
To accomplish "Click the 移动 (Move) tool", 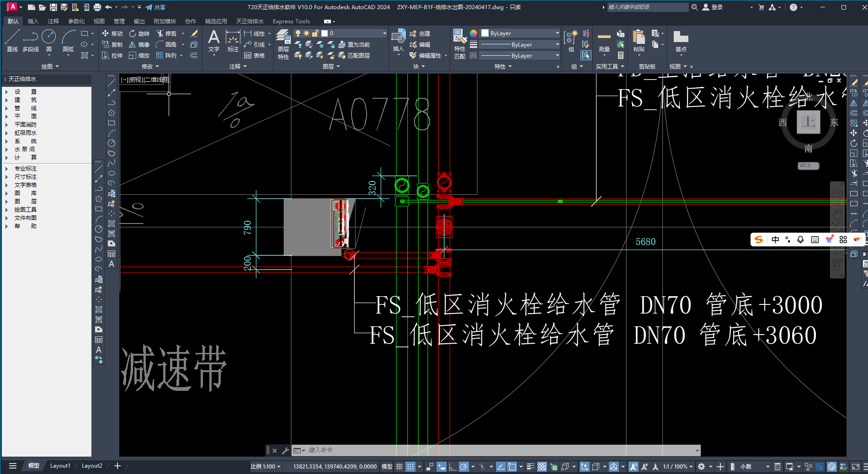I will pos(112,33).
